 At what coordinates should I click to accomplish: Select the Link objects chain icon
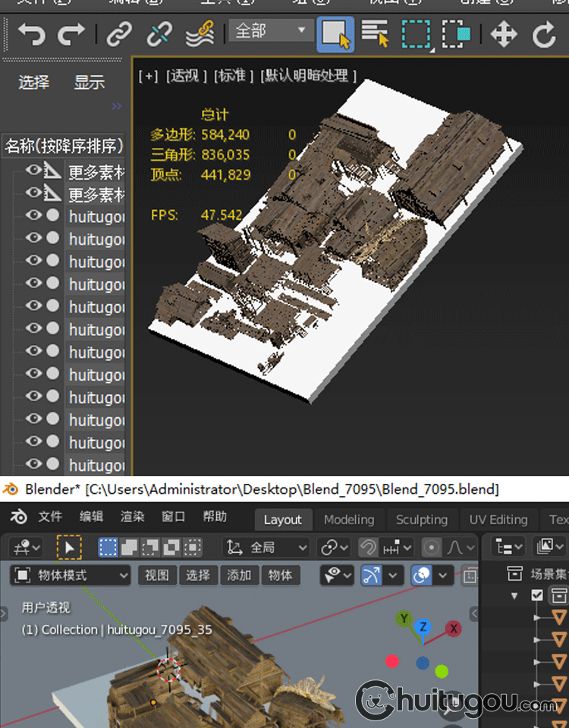click(x=119, y=33)
